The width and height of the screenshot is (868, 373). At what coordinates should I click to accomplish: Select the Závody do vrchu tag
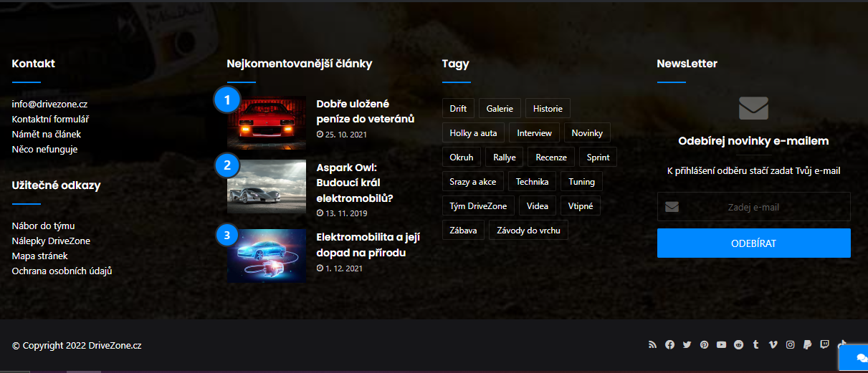point(529,230)
